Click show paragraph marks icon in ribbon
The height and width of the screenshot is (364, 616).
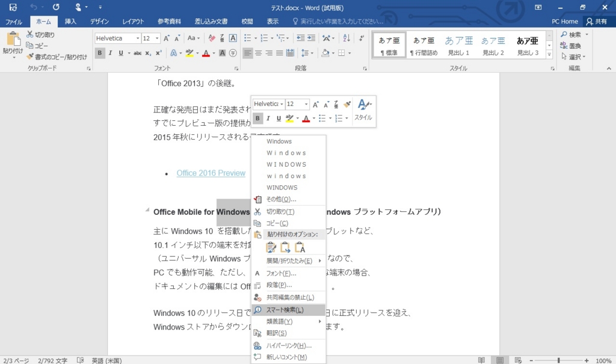361,38
